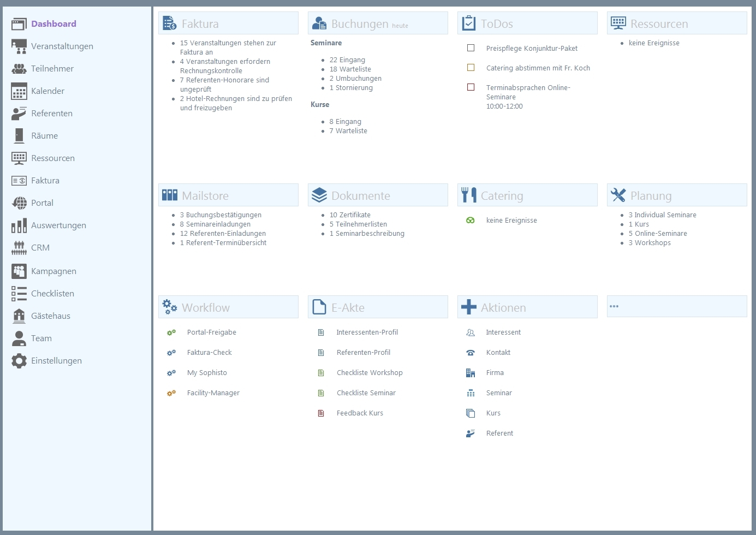Click '7 Referenten-Honorare sind ungeprüft' entry

tap(224, 85)
